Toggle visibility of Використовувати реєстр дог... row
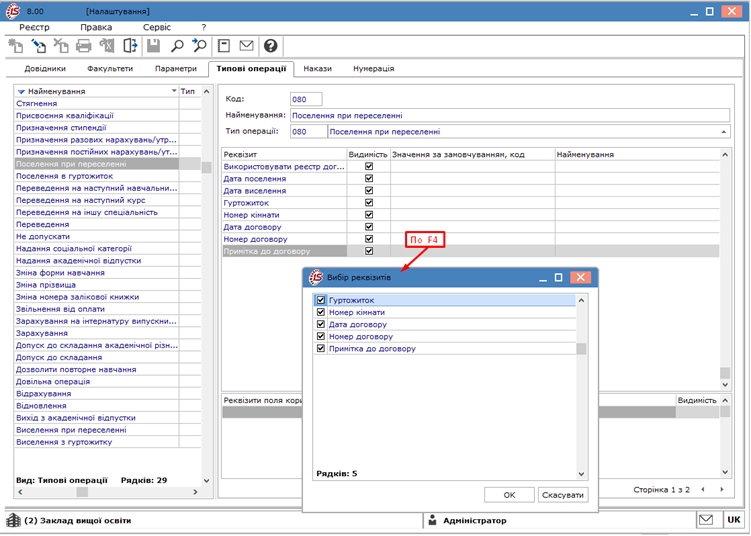The image size is (751, 536). [369, 166]
